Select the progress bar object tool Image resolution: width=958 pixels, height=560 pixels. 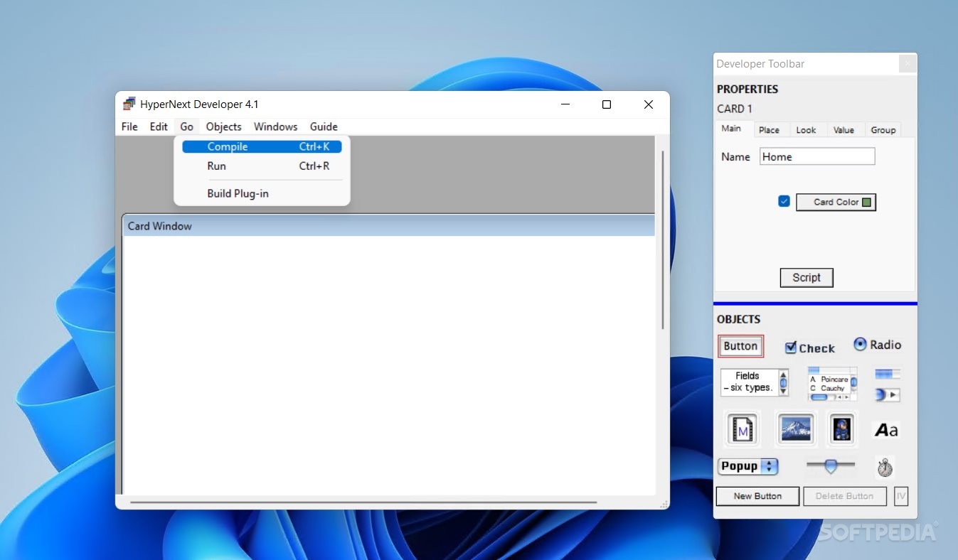pos(888,374)
